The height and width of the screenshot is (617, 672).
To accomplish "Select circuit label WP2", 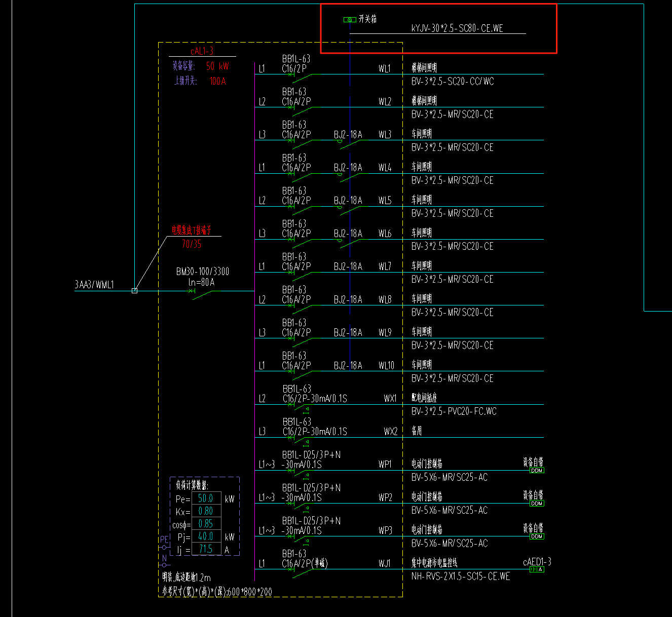I will tap(385, 497).
